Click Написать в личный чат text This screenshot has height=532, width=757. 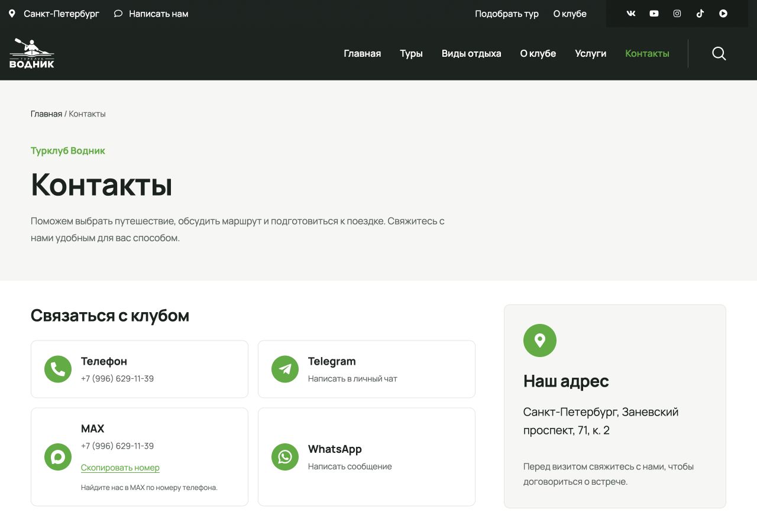pos(352,378)
